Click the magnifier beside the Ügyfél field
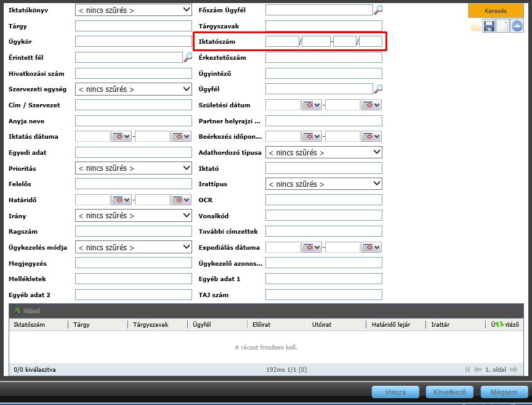The height and width of the screenshot is (405, 532). (378, 89)
